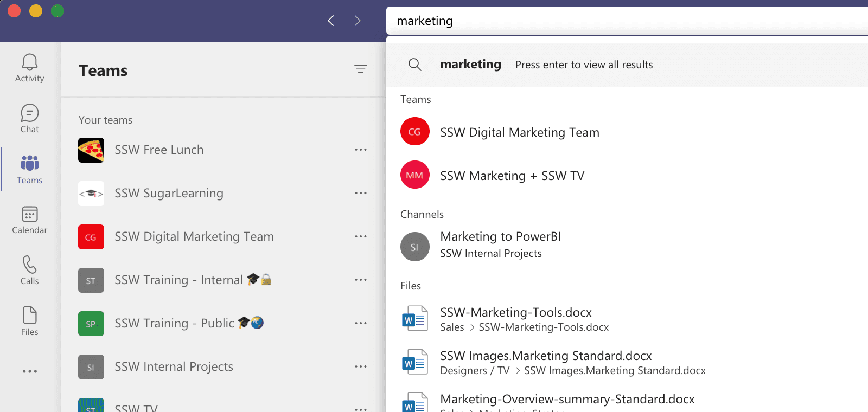Select SSW Marketing + SSW TV result
Screen dimensions: 868x412
coord(512,176)
